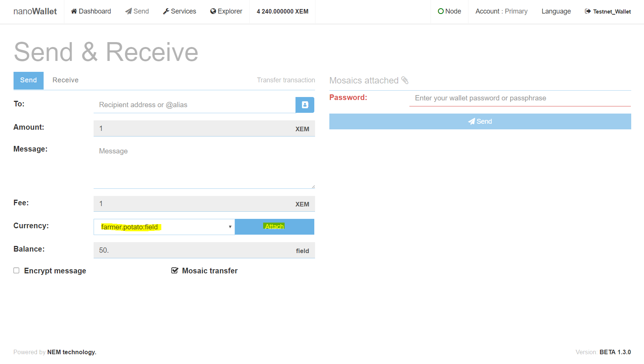The height and width of the screenshot is (364, 644).
Task: Click the NEM technology link in footer
Action: tap(72, 352)
